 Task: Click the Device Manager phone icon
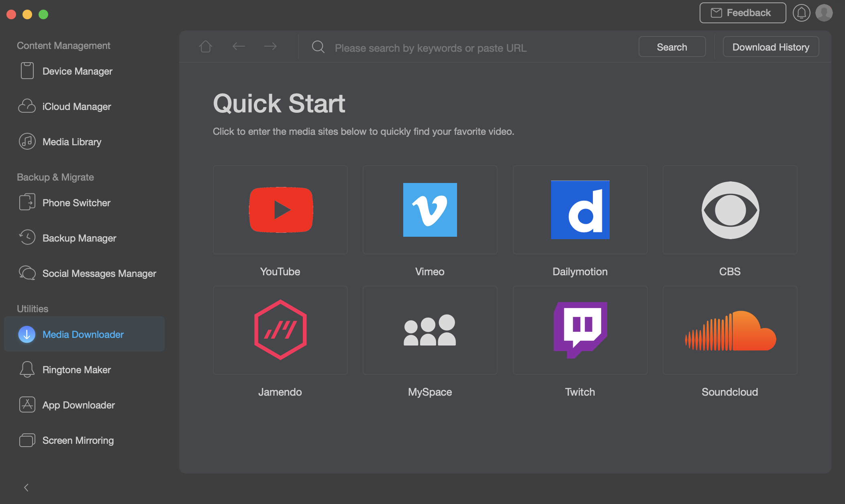(27, 71)
